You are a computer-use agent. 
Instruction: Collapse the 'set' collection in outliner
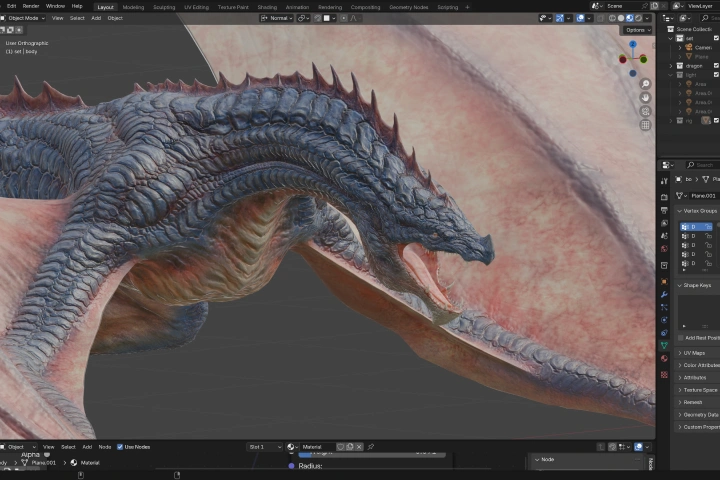670,38
